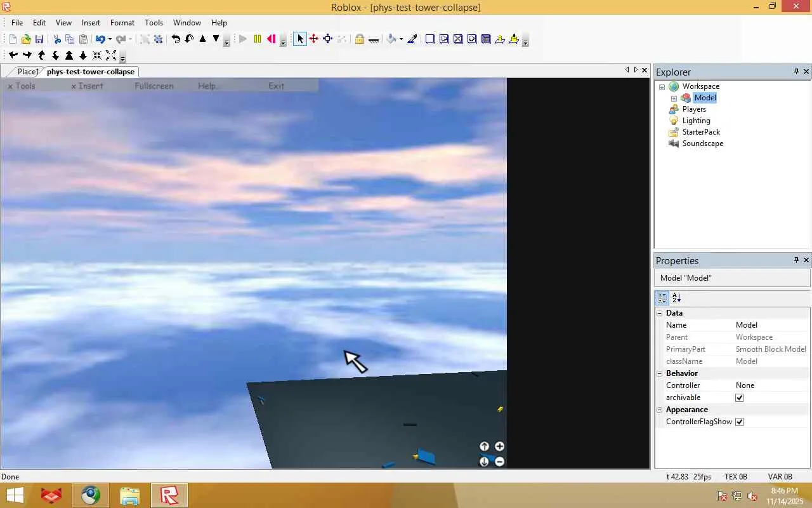Viewport: 812px width, 508px height.
Task: Select the red Move tool
Action: coord(314,39)
